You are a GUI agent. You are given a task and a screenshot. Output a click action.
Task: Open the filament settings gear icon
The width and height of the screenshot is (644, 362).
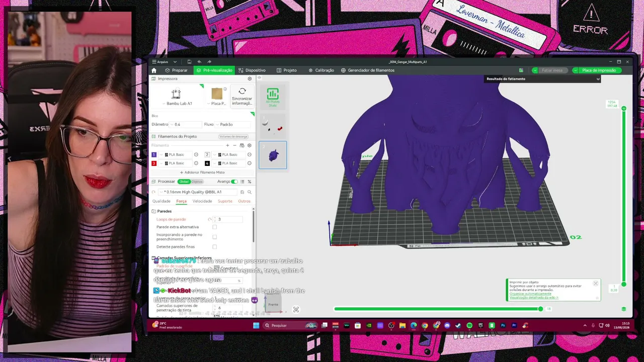point(249,145)
